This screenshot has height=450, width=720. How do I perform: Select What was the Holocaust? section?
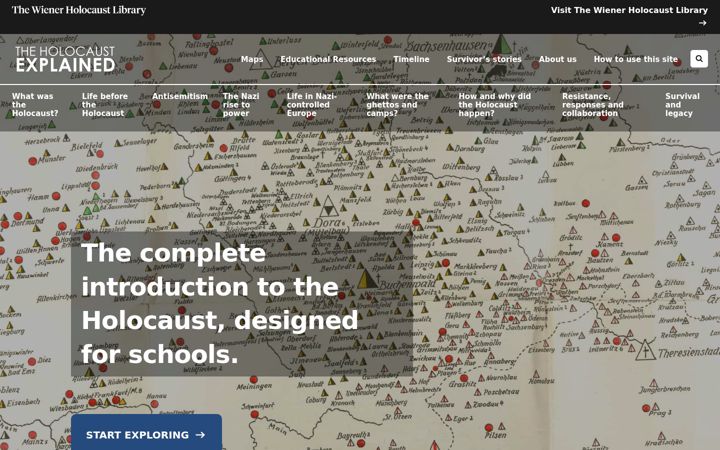click(35, 105)
